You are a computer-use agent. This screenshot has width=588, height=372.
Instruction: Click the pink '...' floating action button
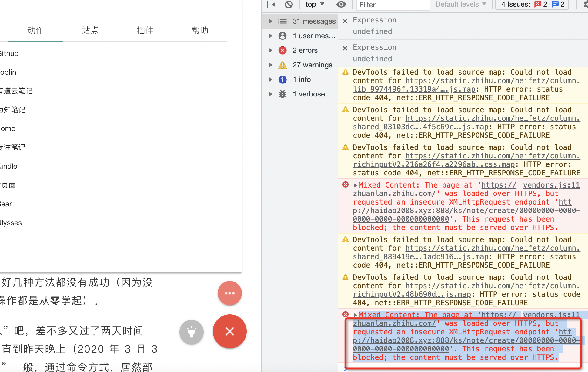pyautogui.click(x=229, y=293)
